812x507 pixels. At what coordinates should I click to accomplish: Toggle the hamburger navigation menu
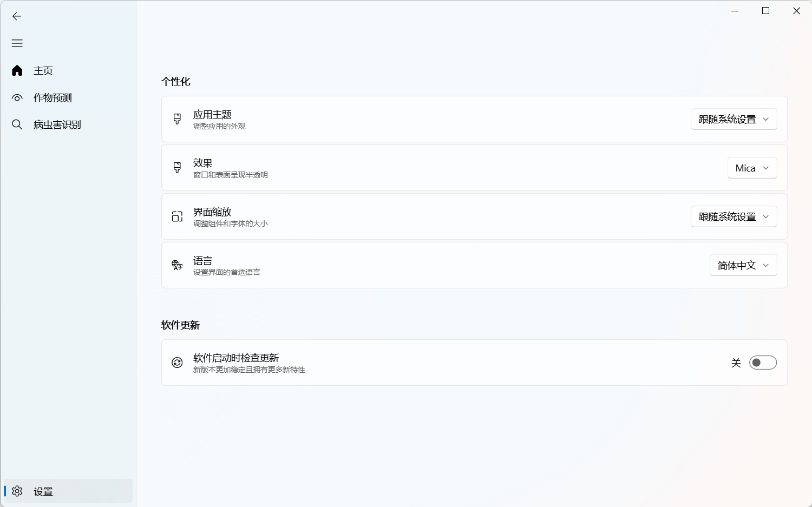(17, 43)
